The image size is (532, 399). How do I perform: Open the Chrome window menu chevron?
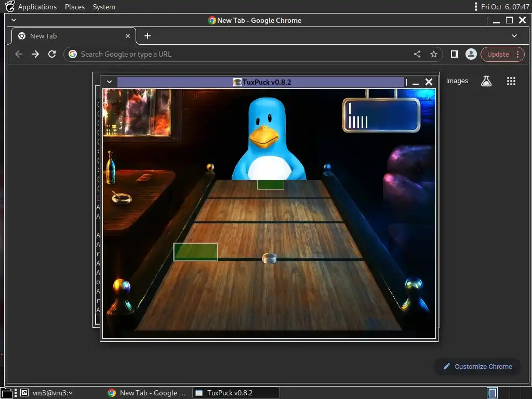(x=14, y=20)
